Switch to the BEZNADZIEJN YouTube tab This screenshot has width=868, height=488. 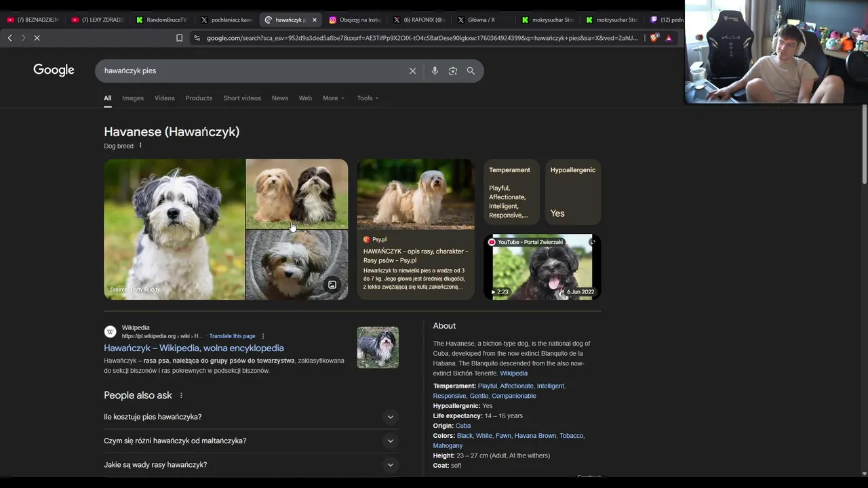pyautogui.click(x=33, y=20)
